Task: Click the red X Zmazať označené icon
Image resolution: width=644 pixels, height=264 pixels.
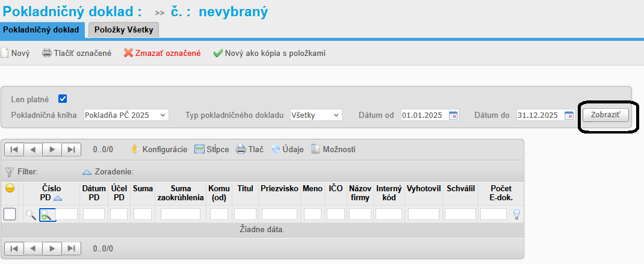Action: point(129,54)
